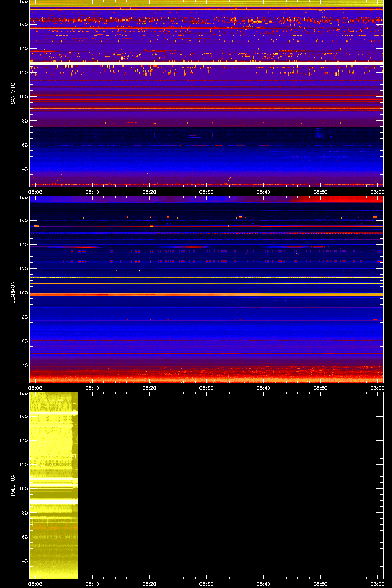Click the 160 frequency tick on San Vito axis

(x=24, y=24)
